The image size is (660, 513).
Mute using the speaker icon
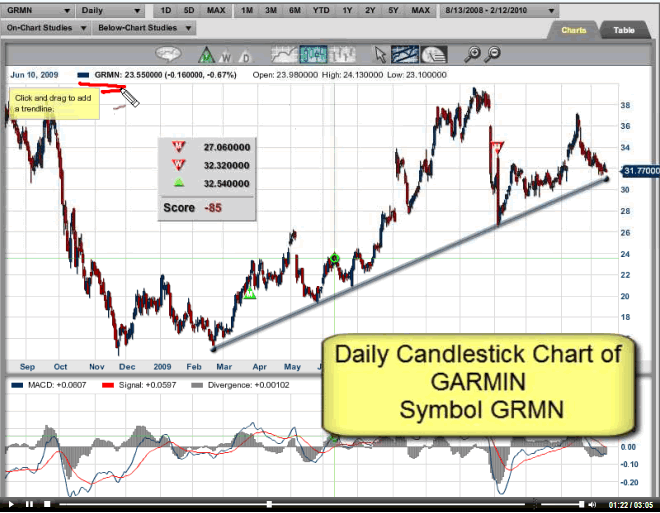592,504
